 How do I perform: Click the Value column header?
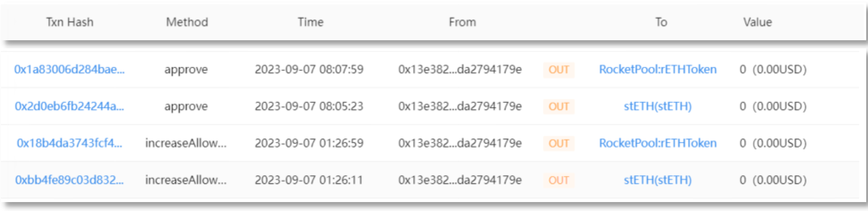(757, 22)
